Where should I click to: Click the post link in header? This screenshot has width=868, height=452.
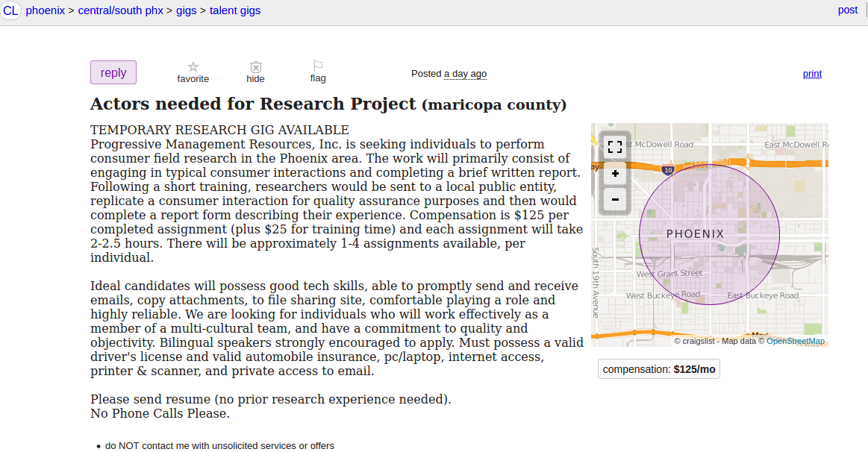pos(848,10)
